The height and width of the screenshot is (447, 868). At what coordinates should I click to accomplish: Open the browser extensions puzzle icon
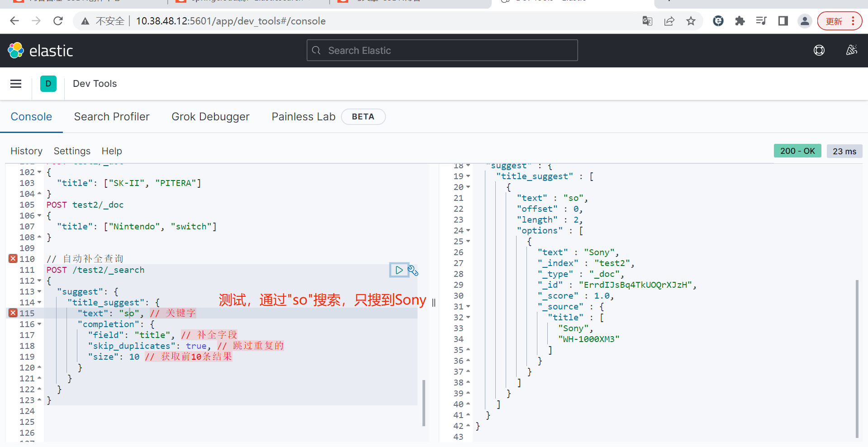coord(740,21)
